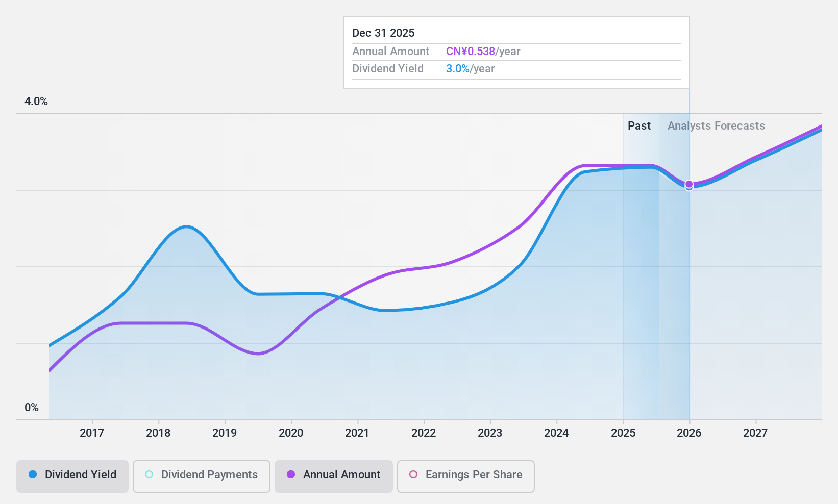Click the 0% y-axis label

coord(32,408)
